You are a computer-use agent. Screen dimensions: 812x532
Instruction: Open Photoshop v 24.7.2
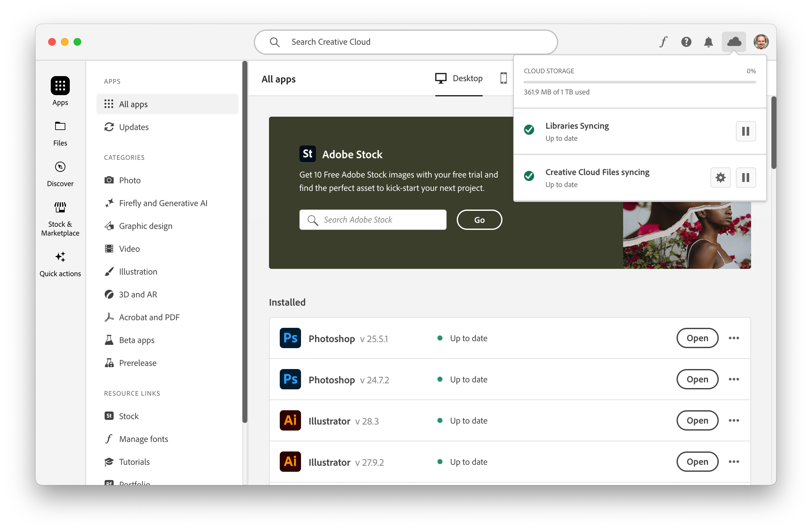[697, 379]
